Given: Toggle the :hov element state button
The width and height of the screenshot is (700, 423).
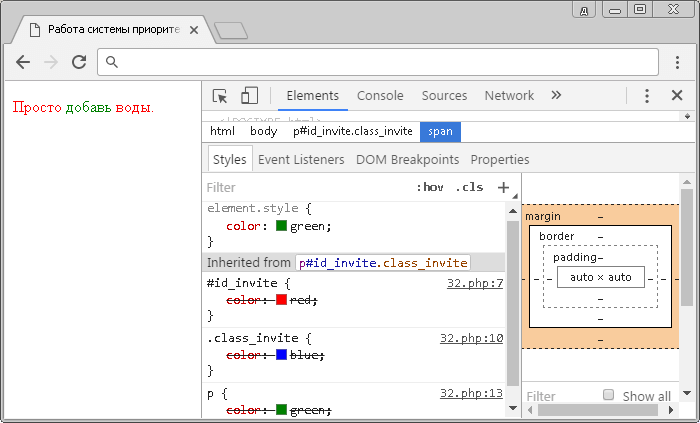Looking at the screenshot, I should click(430, 187).
